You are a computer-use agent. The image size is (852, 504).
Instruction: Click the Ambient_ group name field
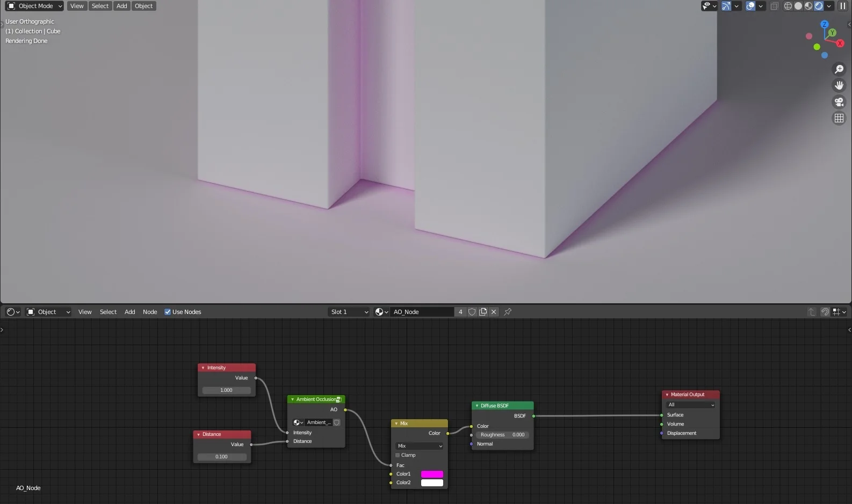click(319, 422)
